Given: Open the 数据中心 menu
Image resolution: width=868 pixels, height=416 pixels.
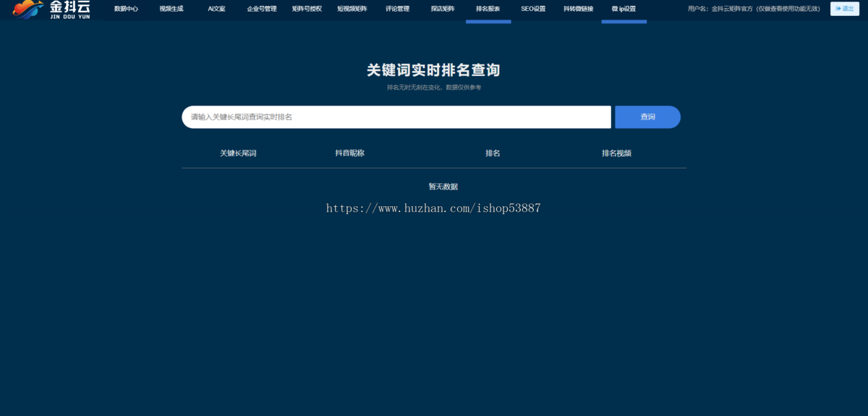Looking at the screenshot, I should click(126, 9).
